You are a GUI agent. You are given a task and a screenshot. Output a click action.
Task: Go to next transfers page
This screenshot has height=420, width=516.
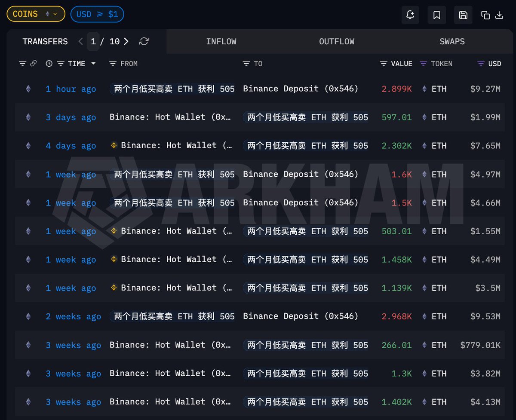[x=126, y=41]
